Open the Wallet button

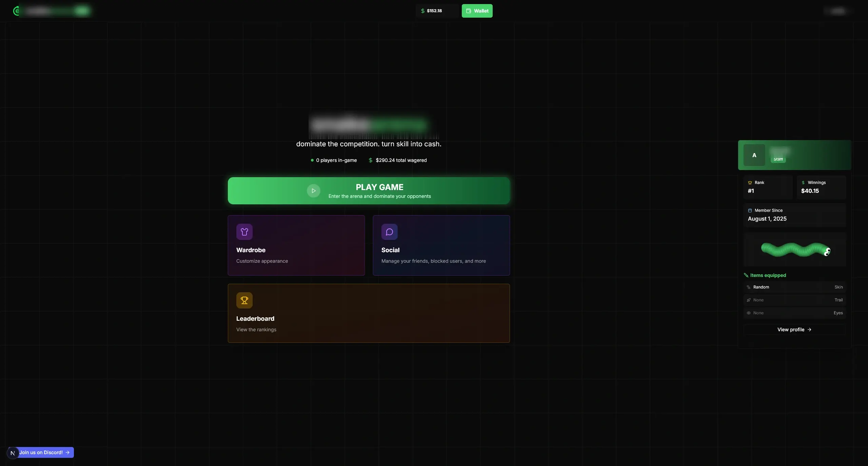[477, 11]
